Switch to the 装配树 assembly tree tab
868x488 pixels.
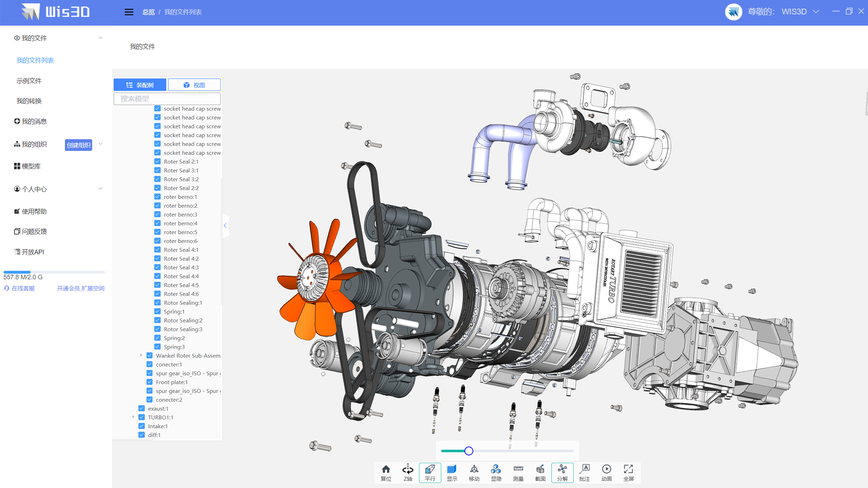[x=140, y=85]
